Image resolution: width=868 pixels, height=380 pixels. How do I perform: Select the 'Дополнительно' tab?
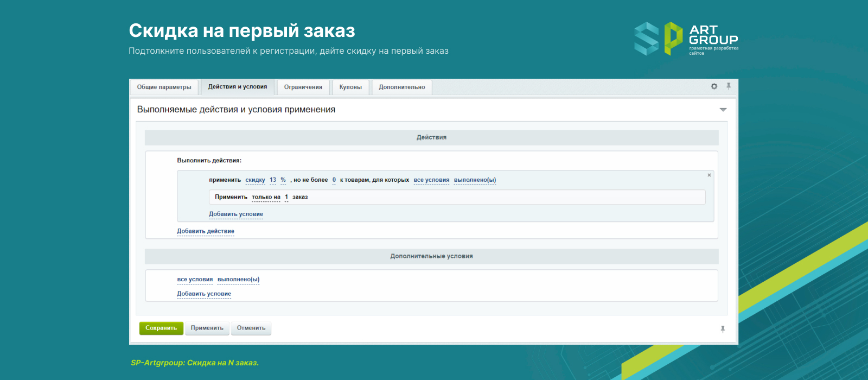pos(402,87)
